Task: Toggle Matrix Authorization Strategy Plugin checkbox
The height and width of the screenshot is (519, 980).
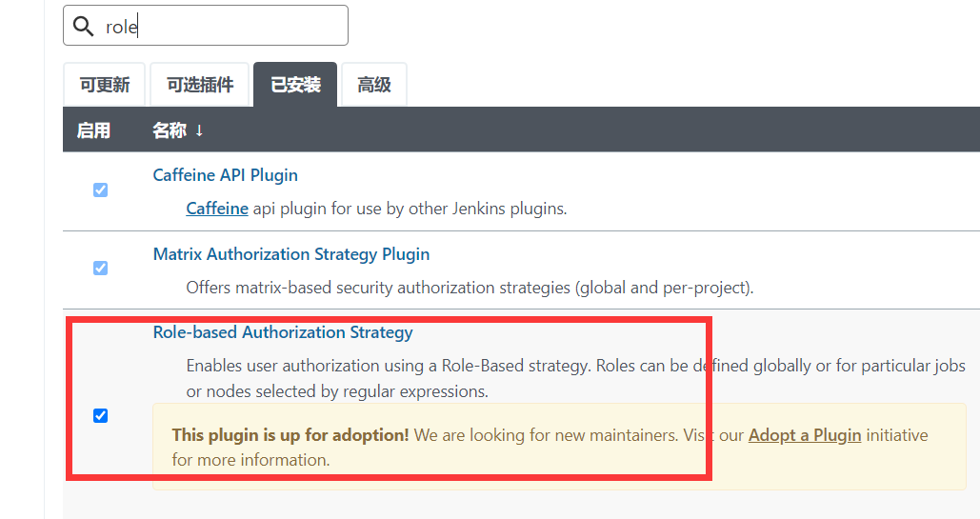Action: tap(100, 268)
